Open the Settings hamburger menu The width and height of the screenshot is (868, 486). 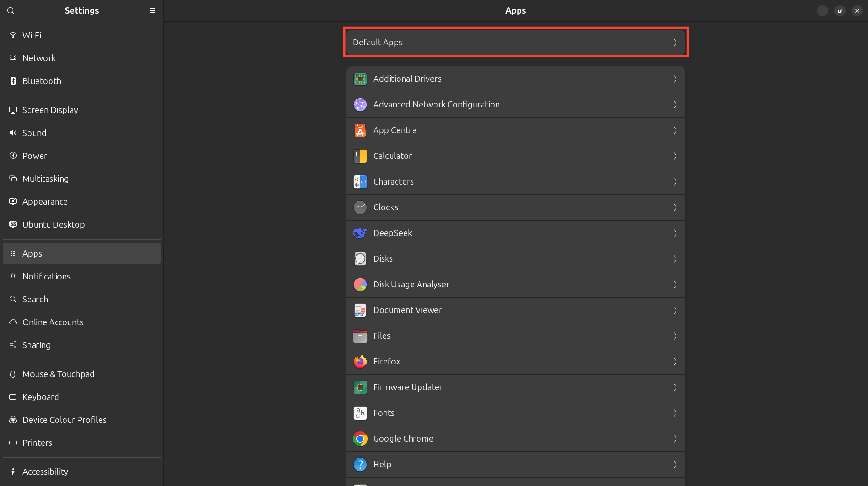(153, 11)
